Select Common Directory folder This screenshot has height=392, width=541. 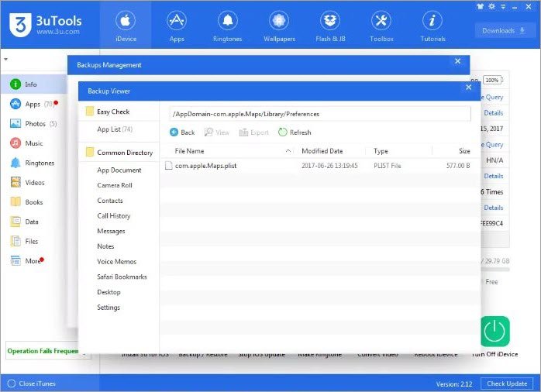pyautogui.click(x=119, y=153)
